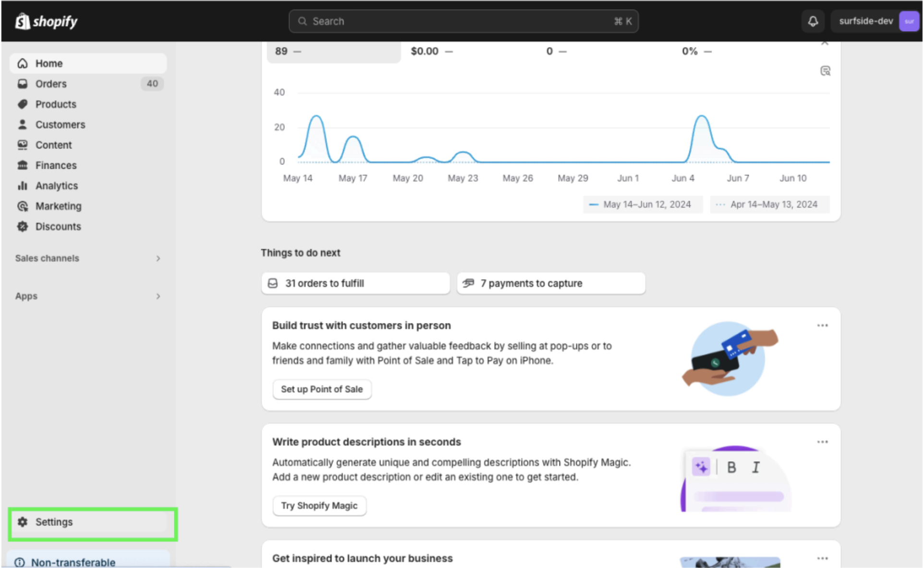The image size is (924, 568).
Task: Click the Orders inbox icon
Action: coord(22,84)
